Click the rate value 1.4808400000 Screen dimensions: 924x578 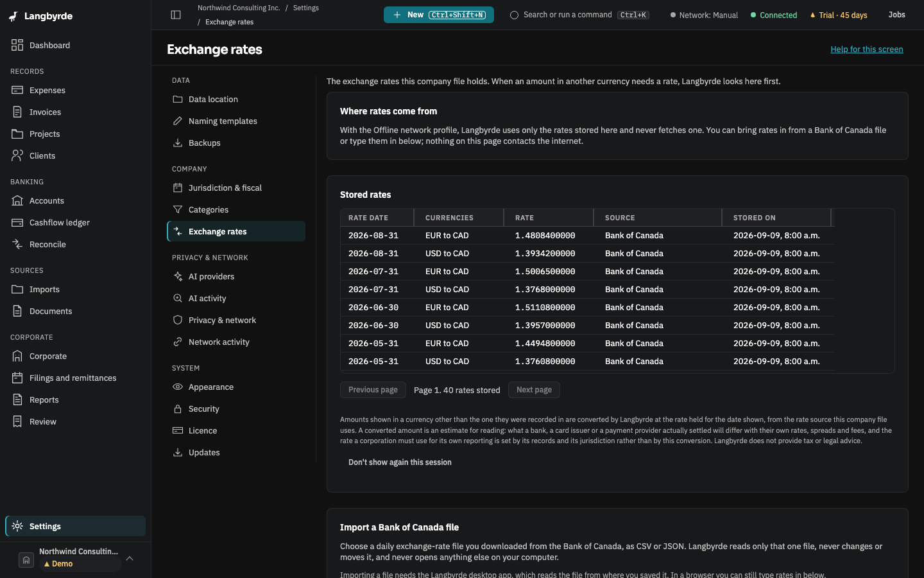point(545,236)
